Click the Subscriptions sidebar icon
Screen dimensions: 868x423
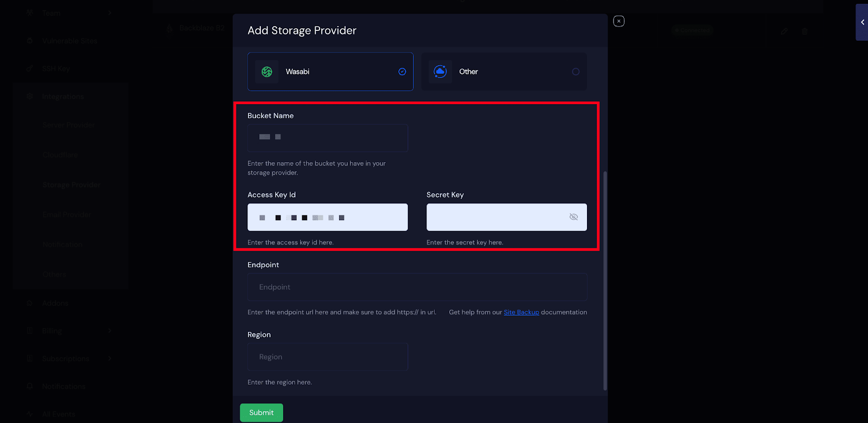(30, 358)
